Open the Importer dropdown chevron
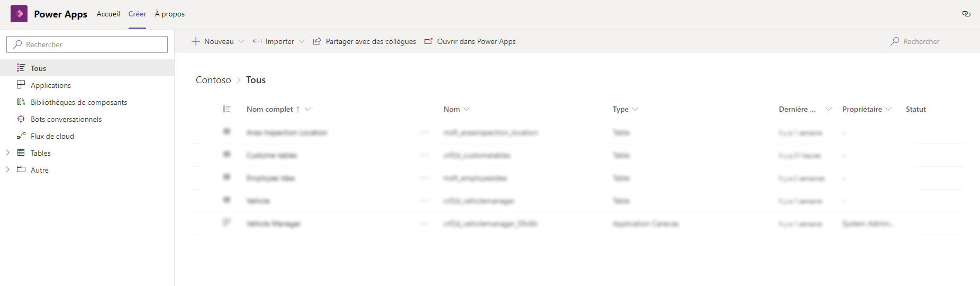The height and width of the screenshot is (286, 980). (302, 41)
